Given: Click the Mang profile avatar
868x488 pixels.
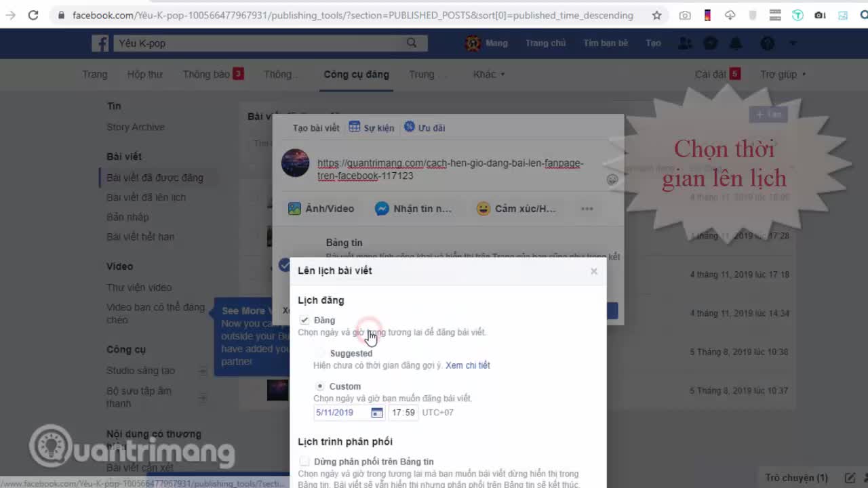Looking at the screenshot, I should click(473, 43).
